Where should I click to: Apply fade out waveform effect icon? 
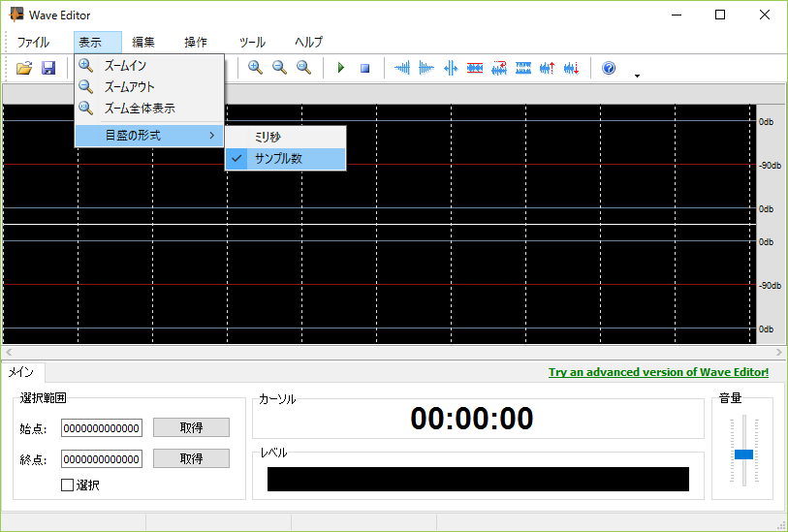pyautogui.click(x=426, y=67)
